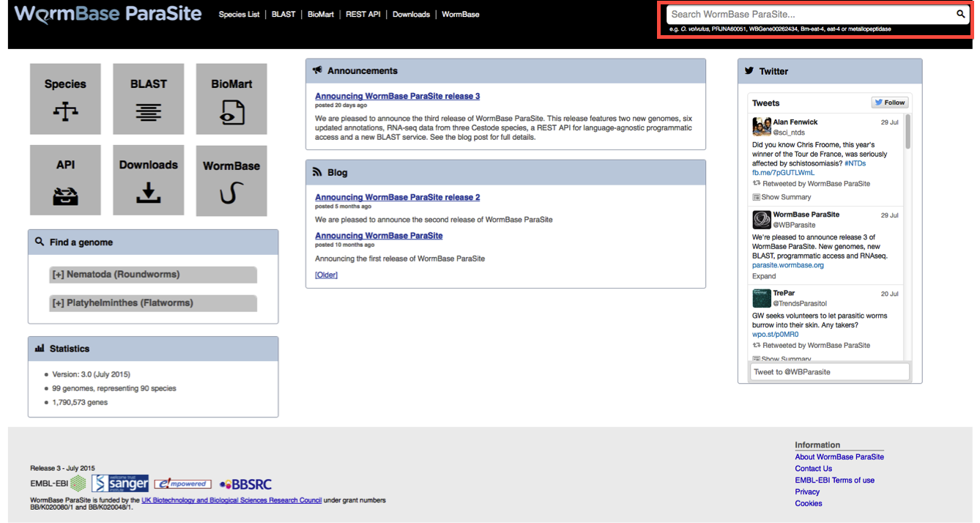
Task: Open the Downloads tile with arrow icon
Action: click(148, 181)
